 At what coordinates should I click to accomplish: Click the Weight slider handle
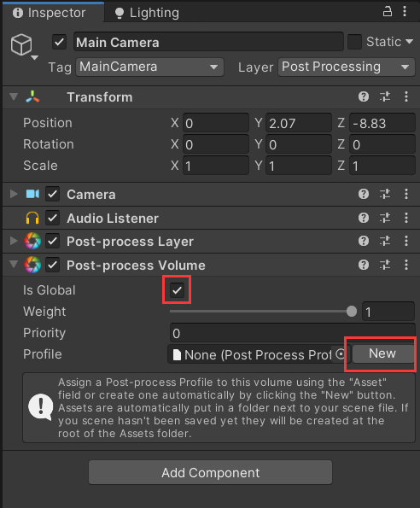click(352, 312)
